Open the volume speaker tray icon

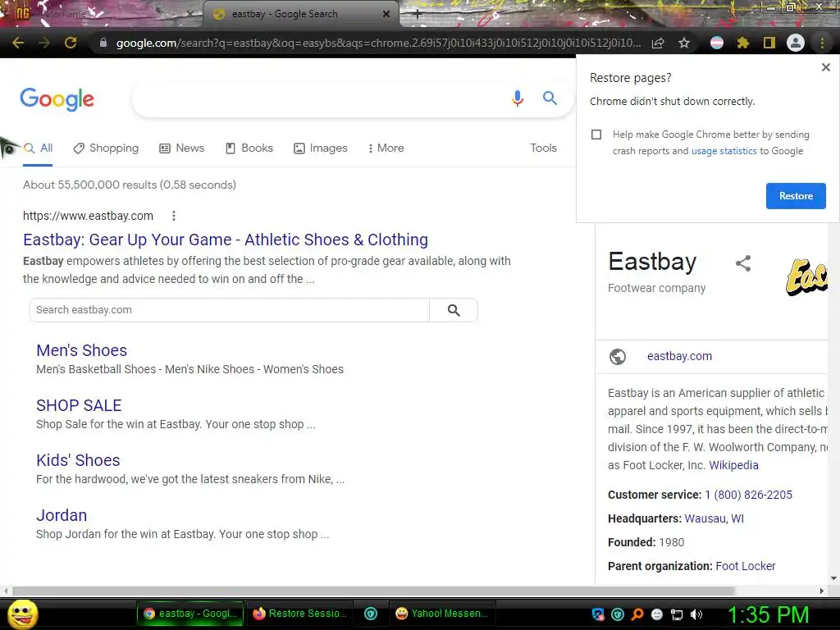coord(696,614)
